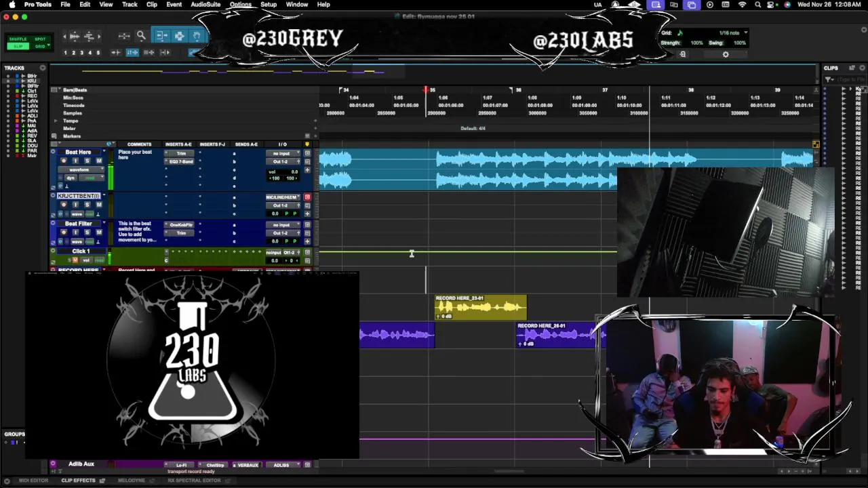Enable Shuffle edit mode
This screenshot has width=868, height=488.
18,39
